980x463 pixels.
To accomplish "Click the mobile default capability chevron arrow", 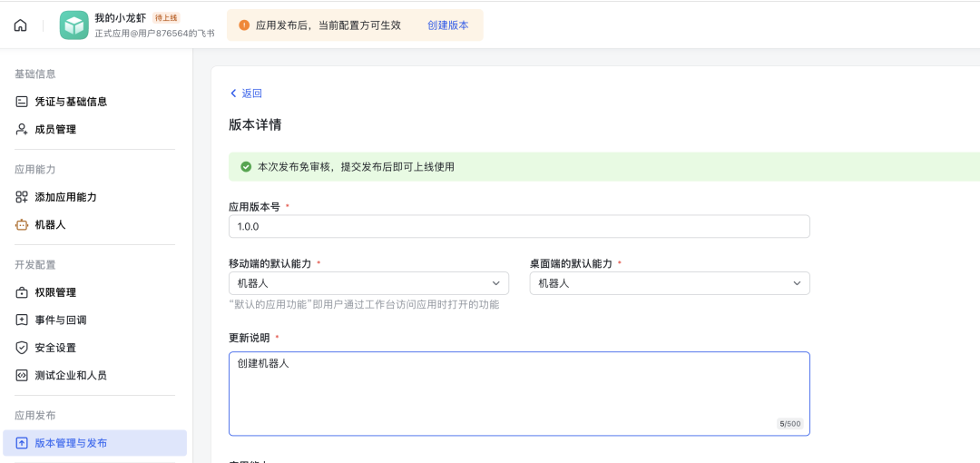I will (x=496, y=283).
